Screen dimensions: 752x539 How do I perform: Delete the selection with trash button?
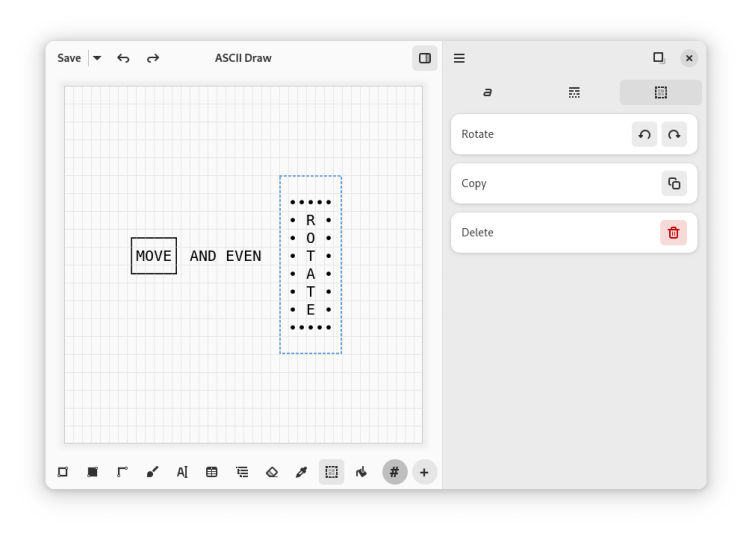tap(673, 232)
